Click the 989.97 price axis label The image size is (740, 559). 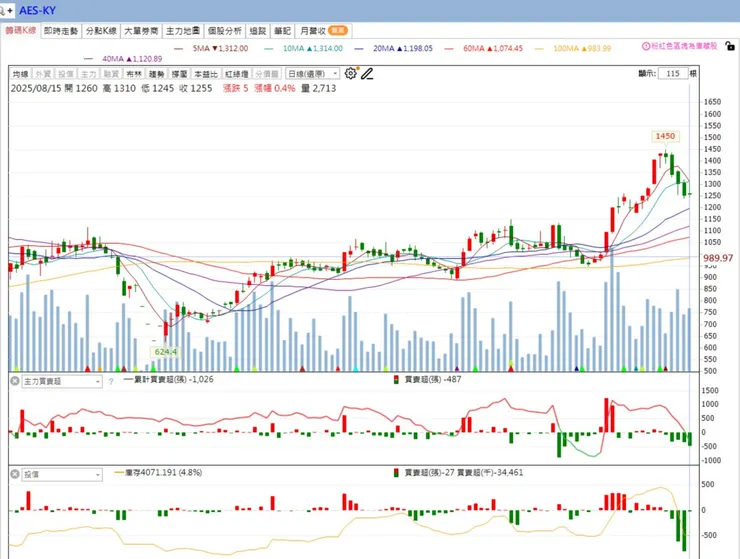coord(718,258)
